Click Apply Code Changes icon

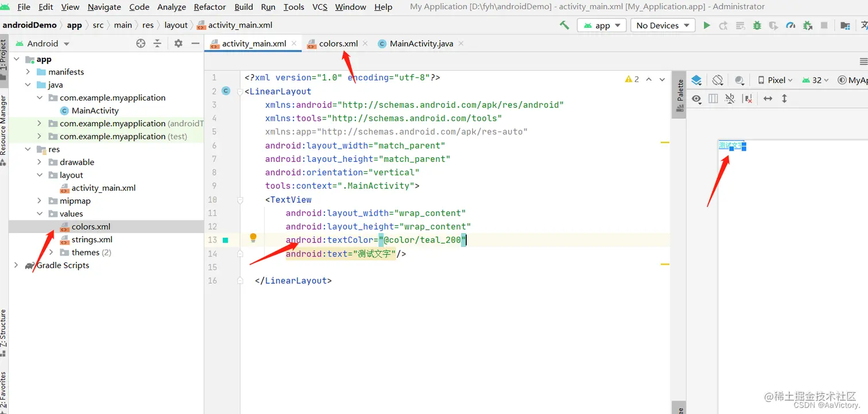point(741,25)
